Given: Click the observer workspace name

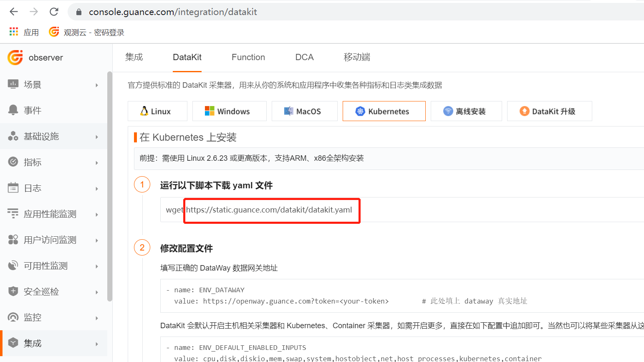Looking at the screenshot, I should coord(46,58).
